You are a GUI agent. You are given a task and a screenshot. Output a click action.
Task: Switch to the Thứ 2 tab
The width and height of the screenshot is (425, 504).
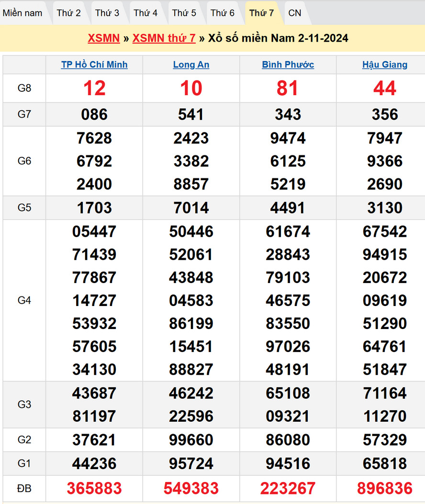coord(68,13)
